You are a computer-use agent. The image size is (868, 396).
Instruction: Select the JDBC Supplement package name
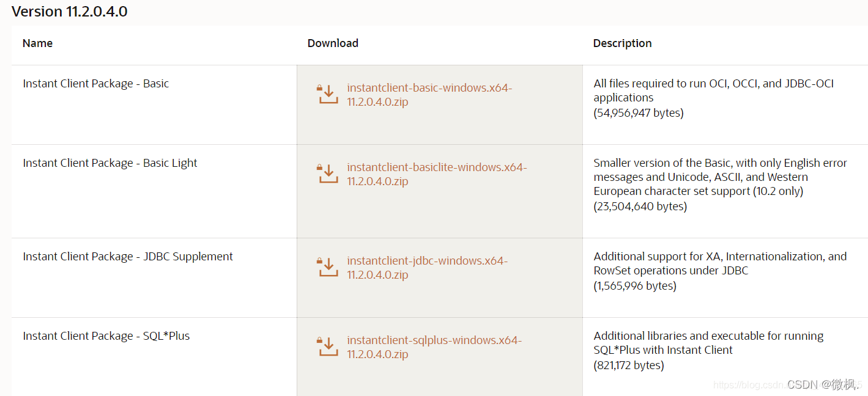point(128,257)
